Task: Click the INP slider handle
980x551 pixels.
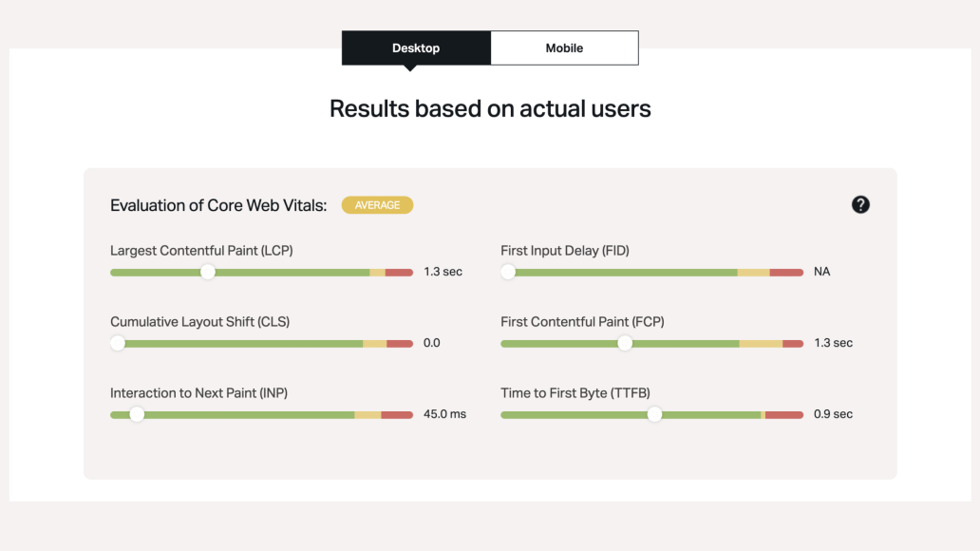Action: pos(136,414)
